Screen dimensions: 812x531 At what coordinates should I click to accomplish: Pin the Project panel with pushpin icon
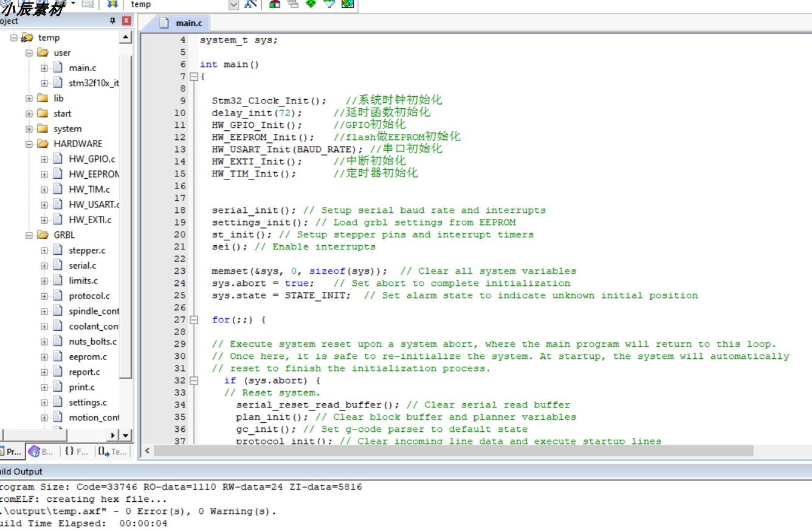(x=112, y=21)
